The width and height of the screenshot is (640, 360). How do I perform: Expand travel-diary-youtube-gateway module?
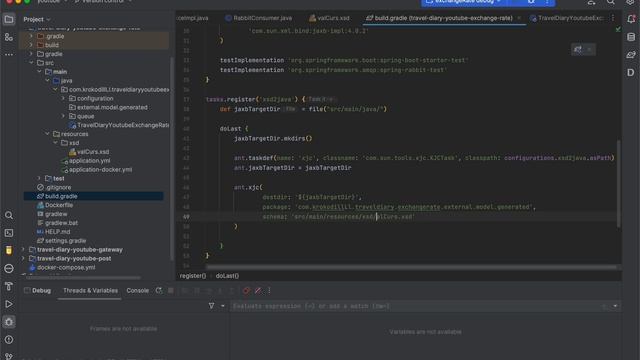click(x=23, y=249)
